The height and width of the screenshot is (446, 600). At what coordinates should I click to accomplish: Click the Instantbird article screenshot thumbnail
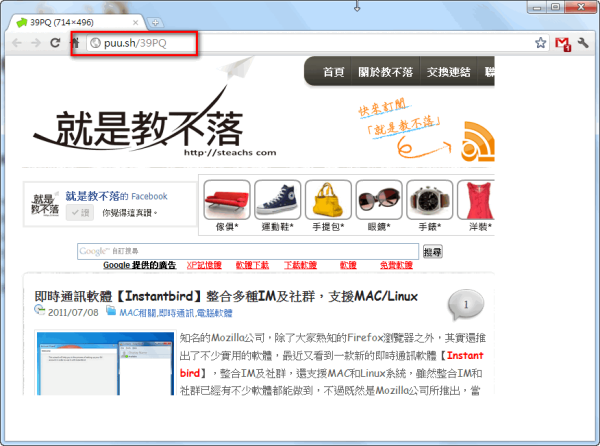pos(105,363)
